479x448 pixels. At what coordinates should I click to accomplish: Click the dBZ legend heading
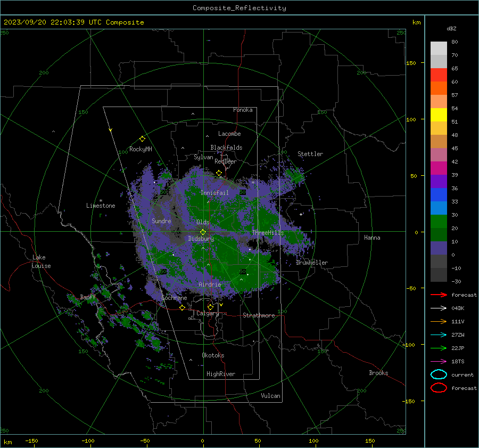click(451, 28)
